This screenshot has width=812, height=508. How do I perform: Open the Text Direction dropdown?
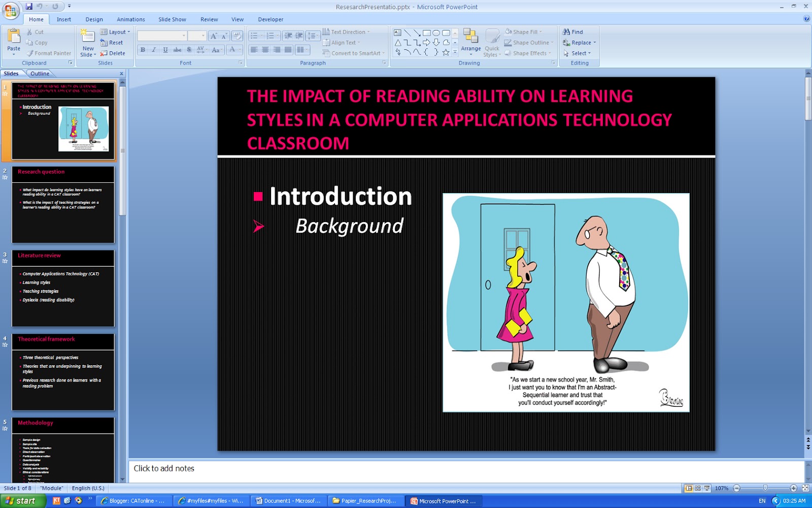click(347, 32)
